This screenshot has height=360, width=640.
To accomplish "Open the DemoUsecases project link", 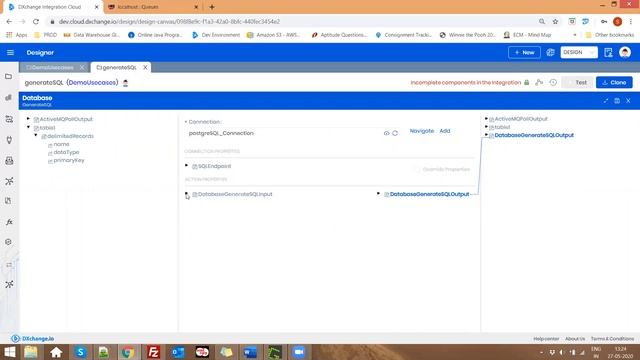I will (92, 82).
